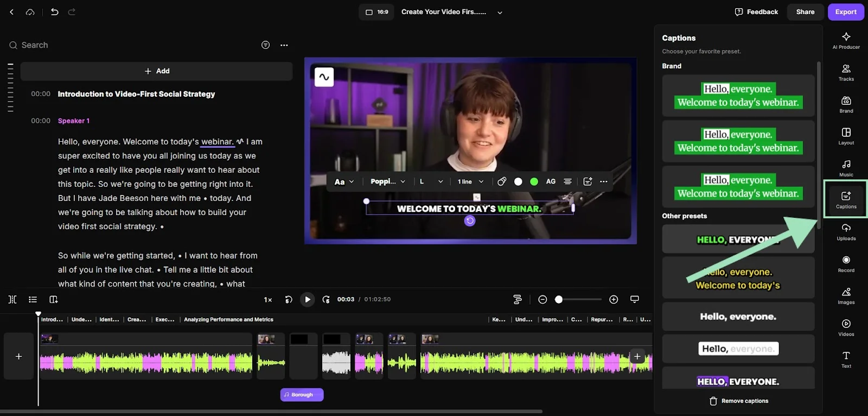Select the first Brand caption preset
Screen dimensions: 868x416
click(738, 96)
